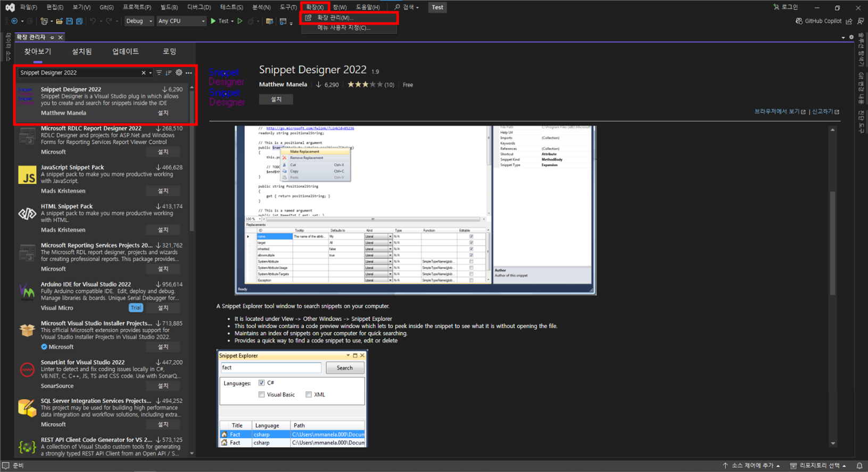Select Arduino IDE for Visual Studio 2022 entry
Screen dimensions: 868x472
click(102, 296)
